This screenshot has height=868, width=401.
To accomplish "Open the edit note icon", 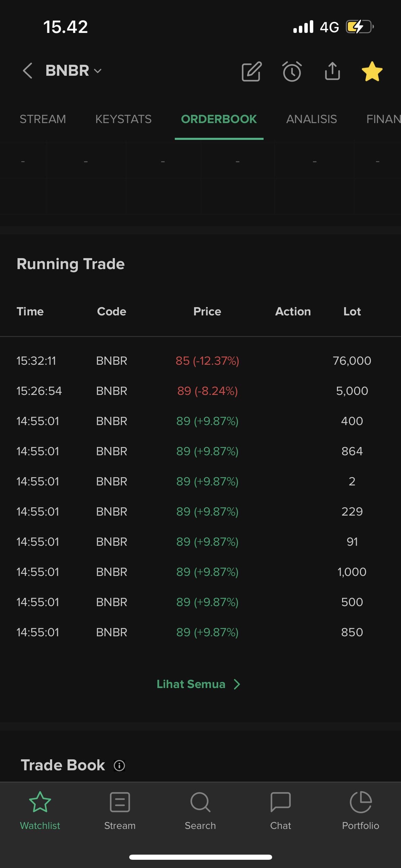I will coord(252,72).
